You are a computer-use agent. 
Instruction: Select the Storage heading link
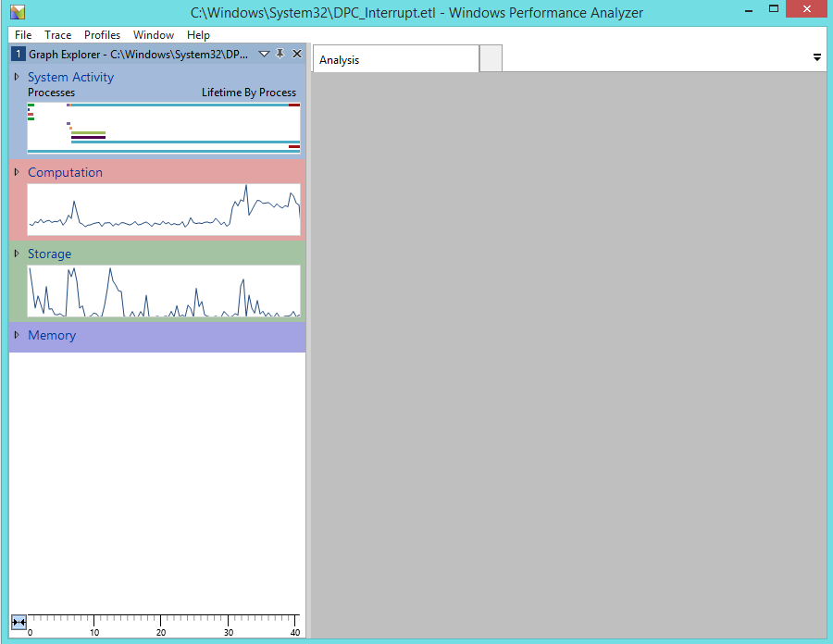point(49,254)
